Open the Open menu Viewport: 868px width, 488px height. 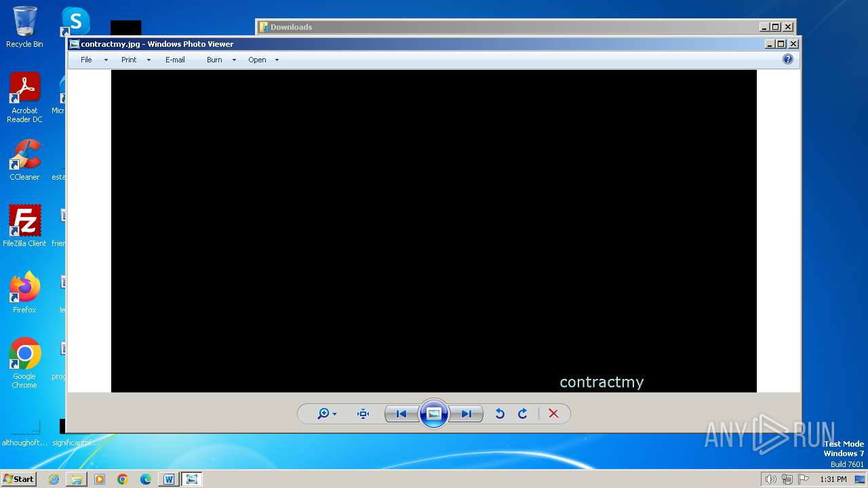pos(257,60)
